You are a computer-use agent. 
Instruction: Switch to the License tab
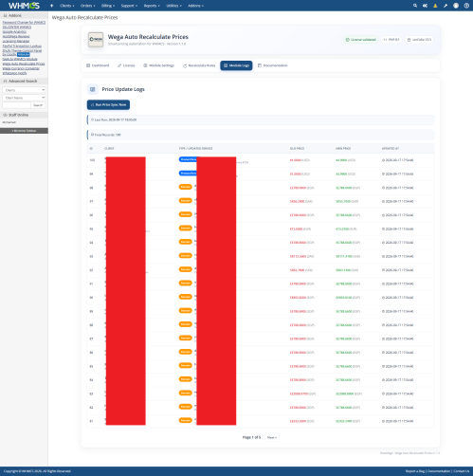[x=126, y=65]
